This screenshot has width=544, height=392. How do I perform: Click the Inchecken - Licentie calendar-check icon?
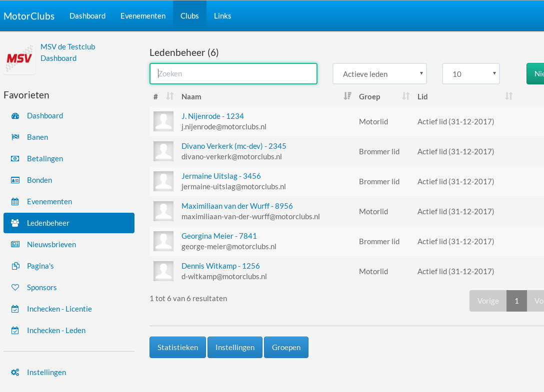[x=15, y=309]
